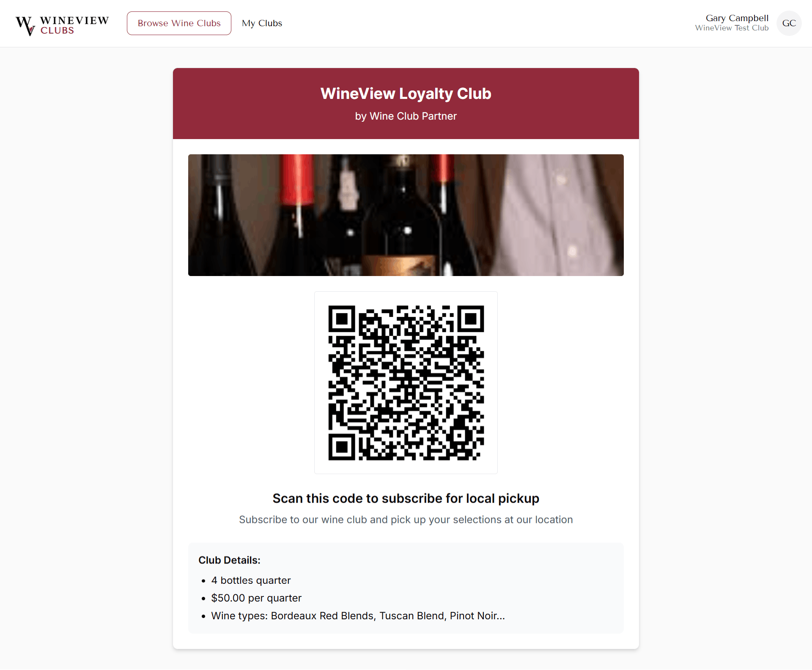The height and width of the screenshot is (670, 812).
Task: Click the subscription QR code
Action: pyautogui.click(x=406, y=383)
